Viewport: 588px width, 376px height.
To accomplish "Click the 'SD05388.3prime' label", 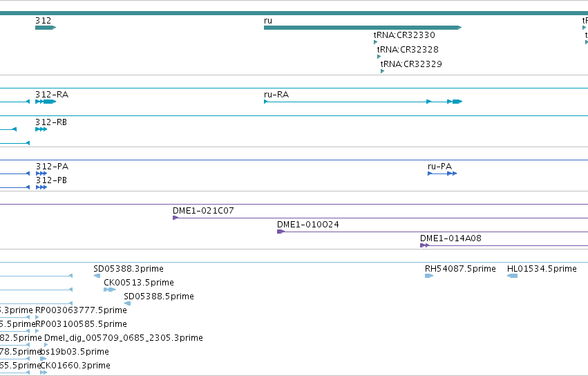I will pyautogui.click(x=129, y=269).
